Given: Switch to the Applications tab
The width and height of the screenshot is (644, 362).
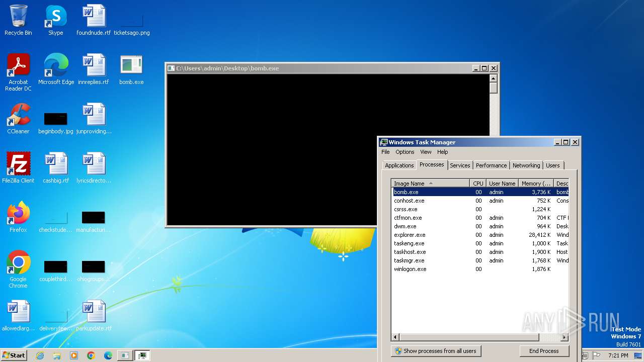Looking at the screenshot, I should point(399,165).
